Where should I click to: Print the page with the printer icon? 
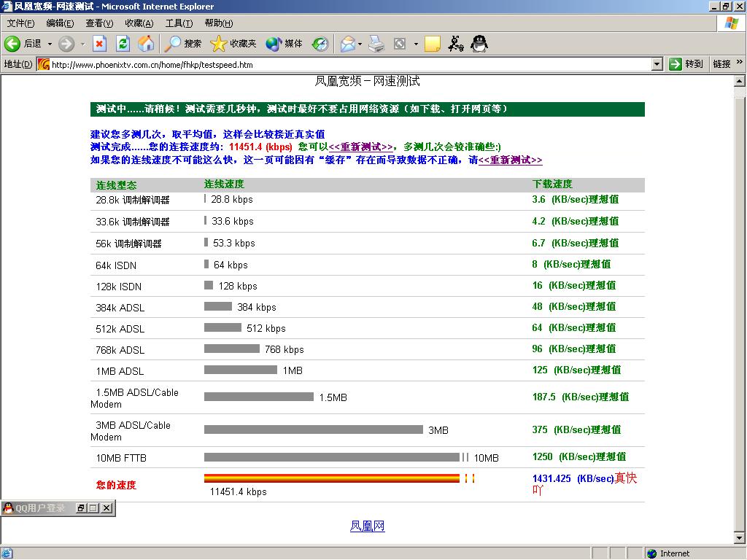[x=376, y=44]
